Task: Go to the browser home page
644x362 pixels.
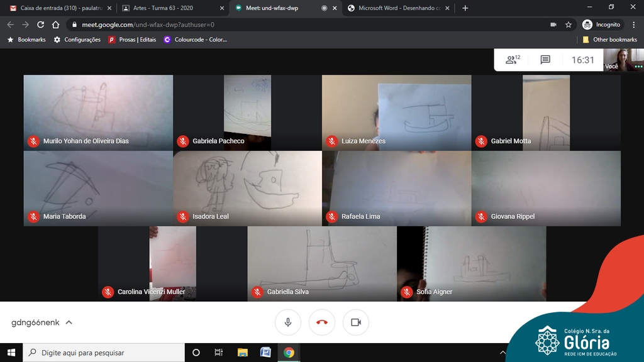Action: [x=55, y=25]
